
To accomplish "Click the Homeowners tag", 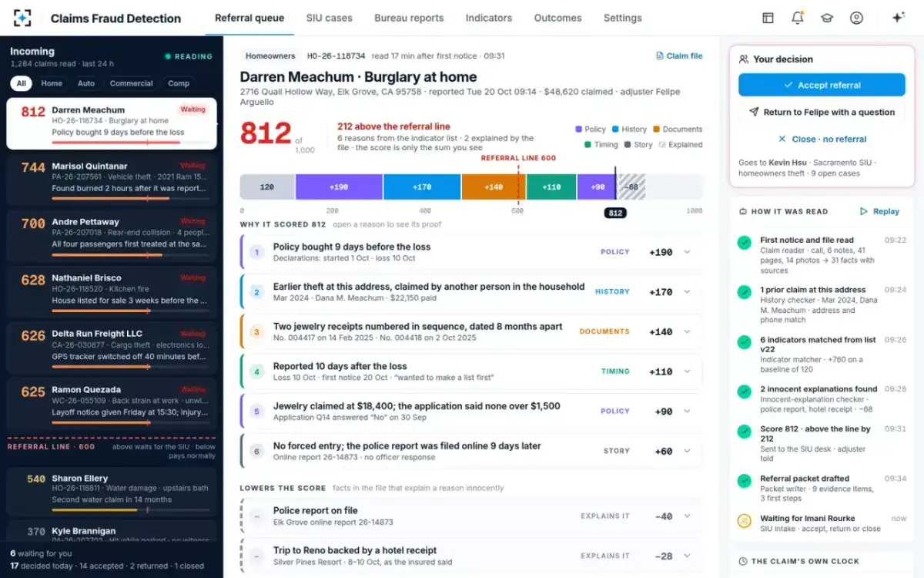I will pyautogui.click(x=270, y=55).
